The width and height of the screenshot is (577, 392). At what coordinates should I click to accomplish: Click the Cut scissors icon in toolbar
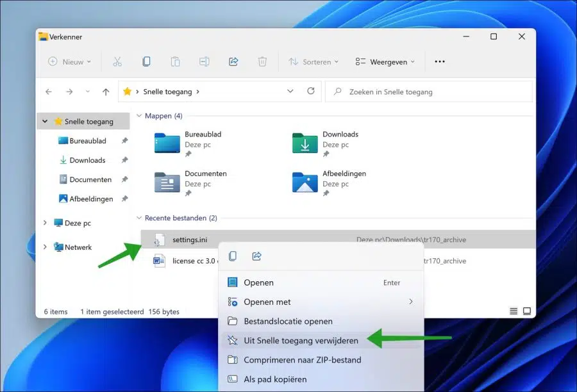click(117, 61)
